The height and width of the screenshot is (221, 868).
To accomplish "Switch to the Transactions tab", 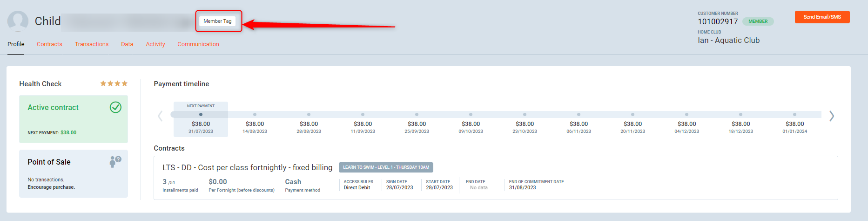I will (x=92, y=44).
